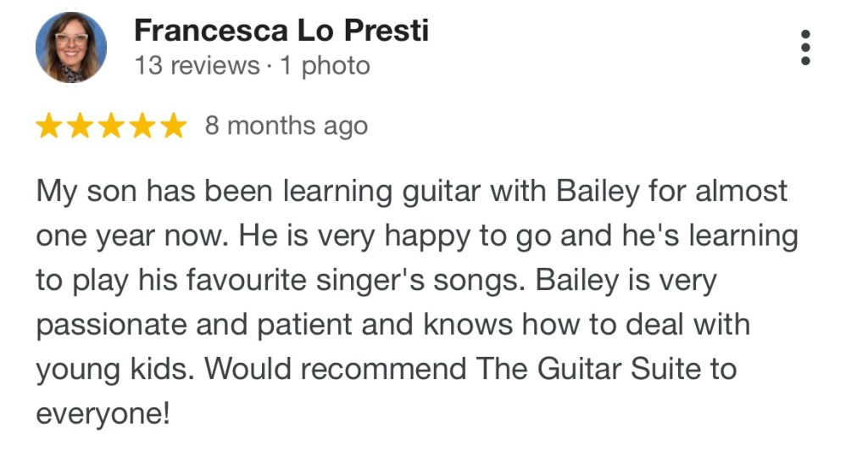Select the middle (third) rating star
This screenshot has width=868, height=457.
[111, 126]
